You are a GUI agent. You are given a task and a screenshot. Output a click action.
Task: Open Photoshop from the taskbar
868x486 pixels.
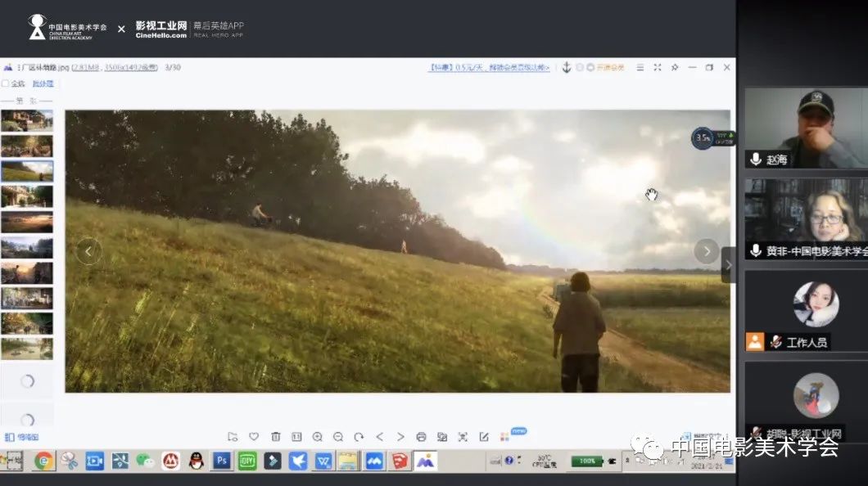pos(221,461)
